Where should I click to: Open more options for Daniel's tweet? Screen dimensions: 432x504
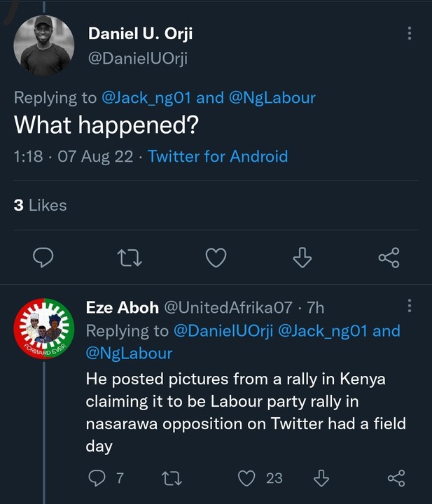point(410,34)
